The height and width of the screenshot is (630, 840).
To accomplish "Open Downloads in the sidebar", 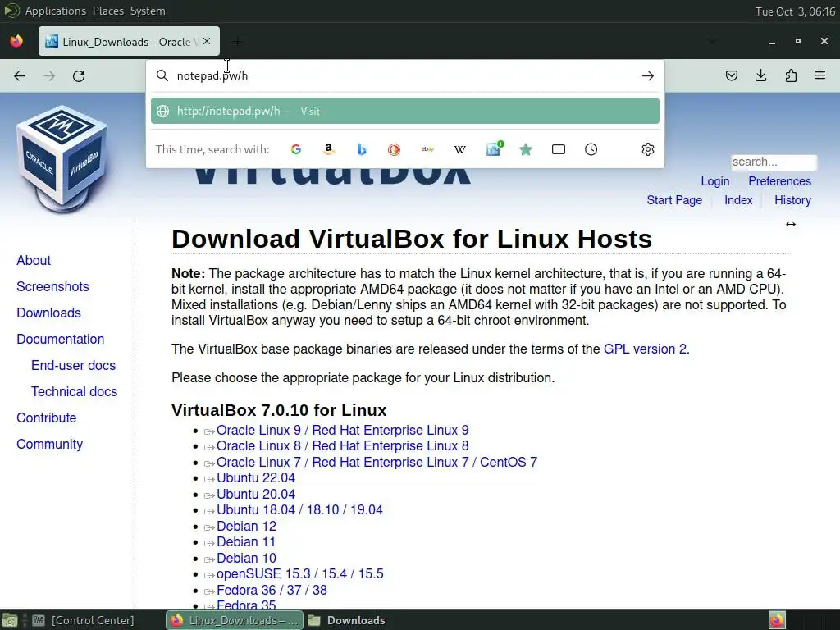I will pos(48,313).
